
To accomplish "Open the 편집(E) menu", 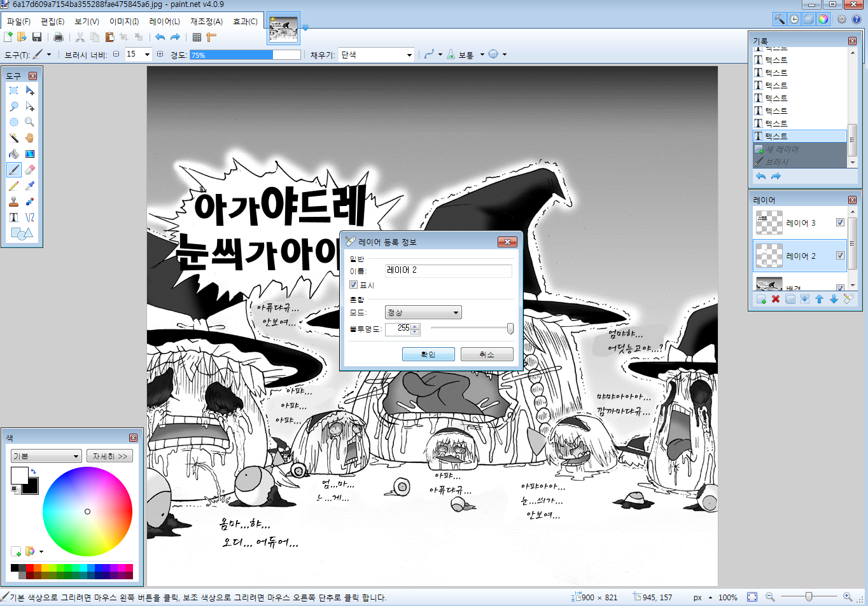I will pos(52,22).
